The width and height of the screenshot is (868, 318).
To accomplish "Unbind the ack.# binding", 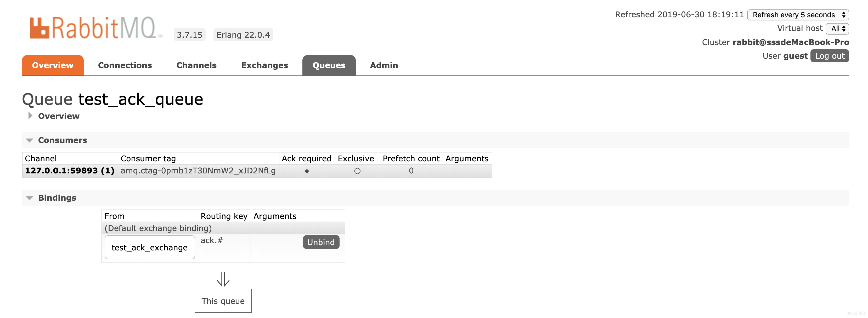I will (x=321, y=242).
